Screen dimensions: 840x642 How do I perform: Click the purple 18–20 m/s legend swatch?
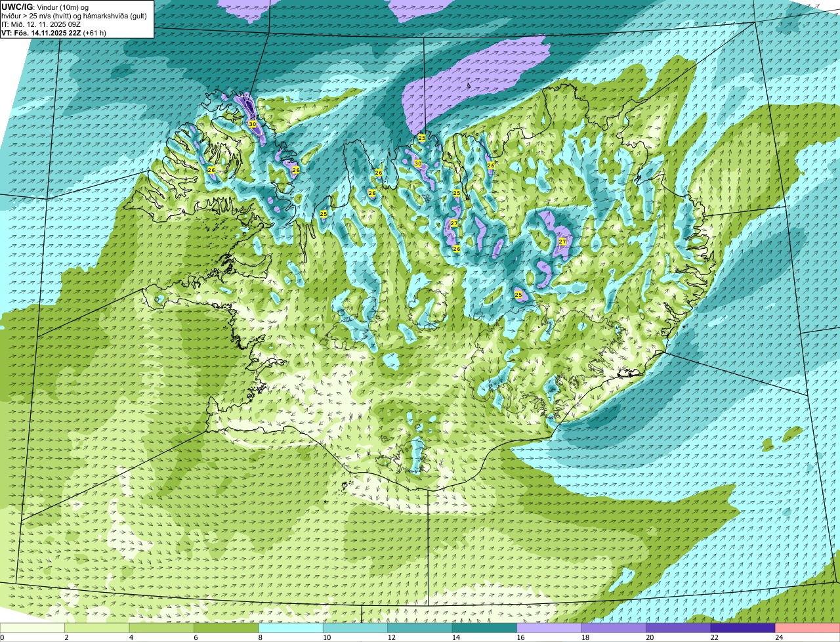point(614,628)
